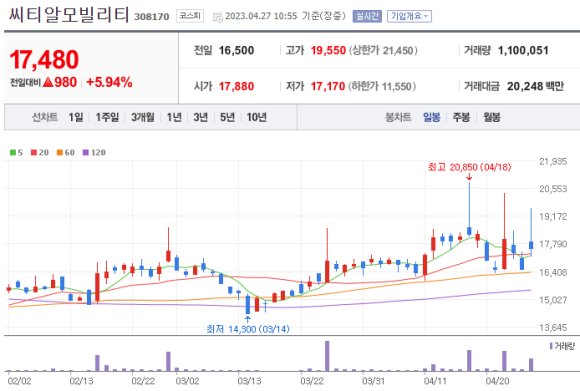Click the purple 120-day moving average swatch
Image resolution: width=580 pixels, height=391 pixels.
click(85, 152)
